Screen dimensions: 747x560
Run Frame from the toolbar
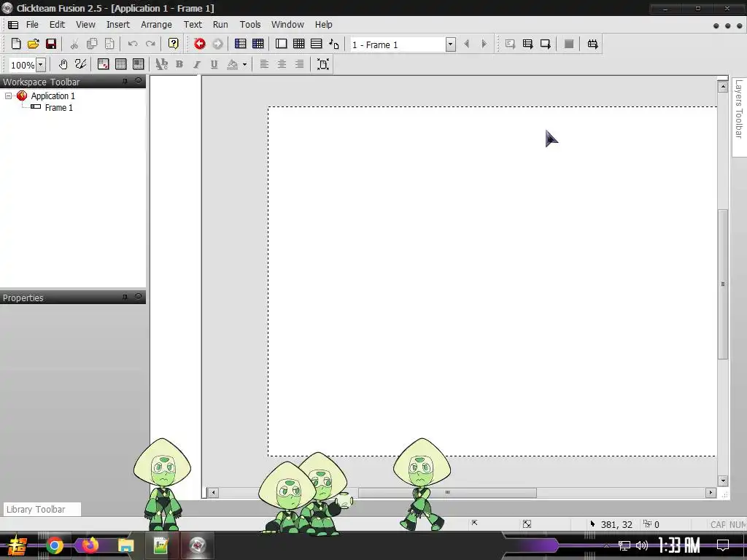tap(545, 44)
